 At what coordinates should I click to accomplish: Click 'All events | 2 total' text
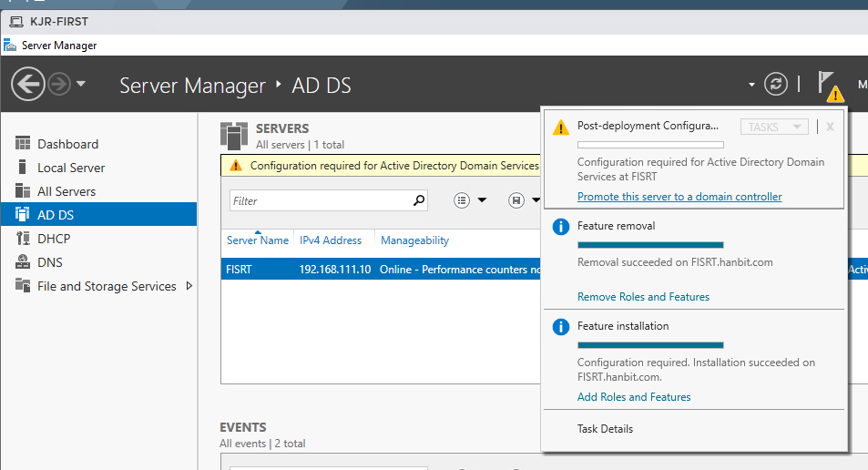tap(262, 444)
